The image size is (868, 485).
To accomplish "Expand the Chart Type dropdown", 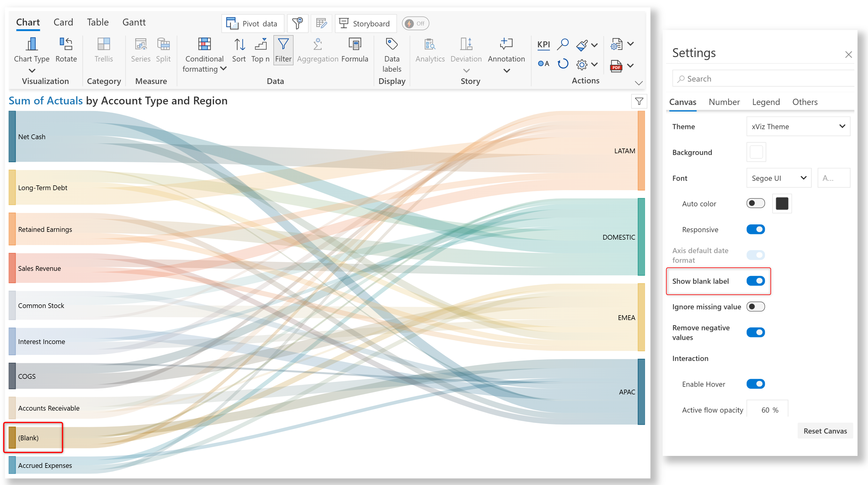I will click(32, 71).
